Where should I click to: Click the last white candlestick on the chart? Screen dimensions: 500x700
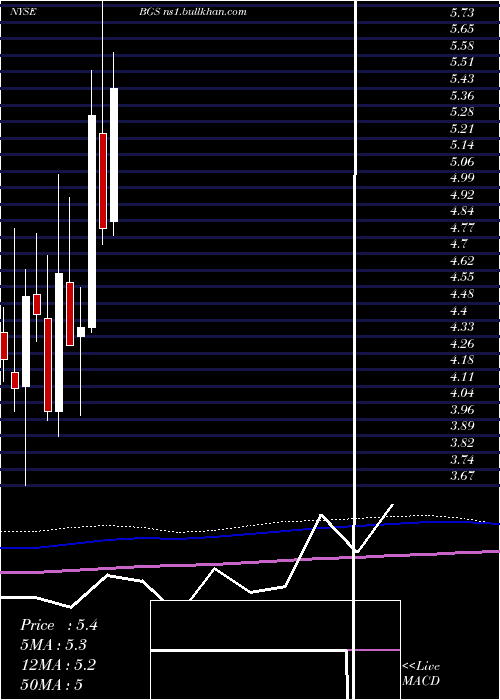pyautogui.click(x=114, y=155)
